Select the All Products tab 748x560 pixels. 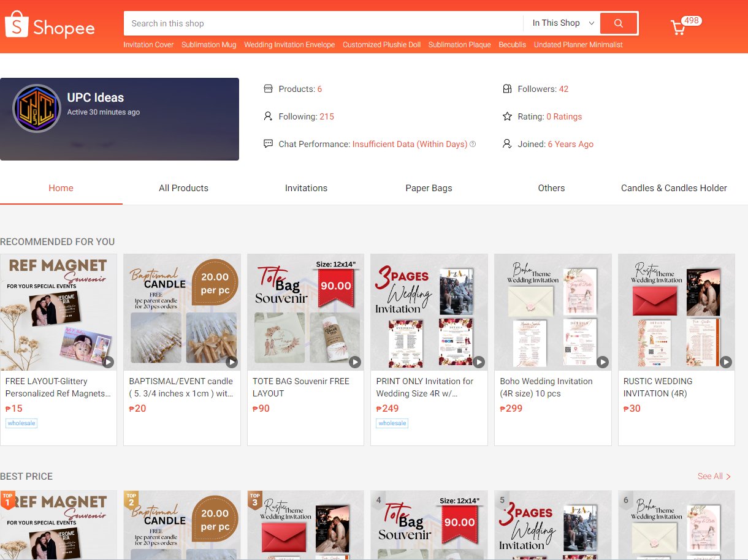click(183, 188)
